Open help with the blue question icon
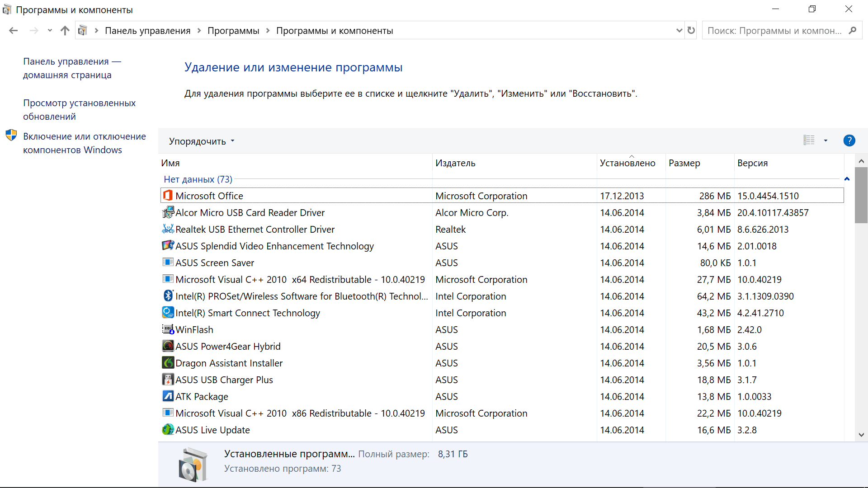Screen dimensions: 868x488 pyautogui.click(x=849, y=141)
